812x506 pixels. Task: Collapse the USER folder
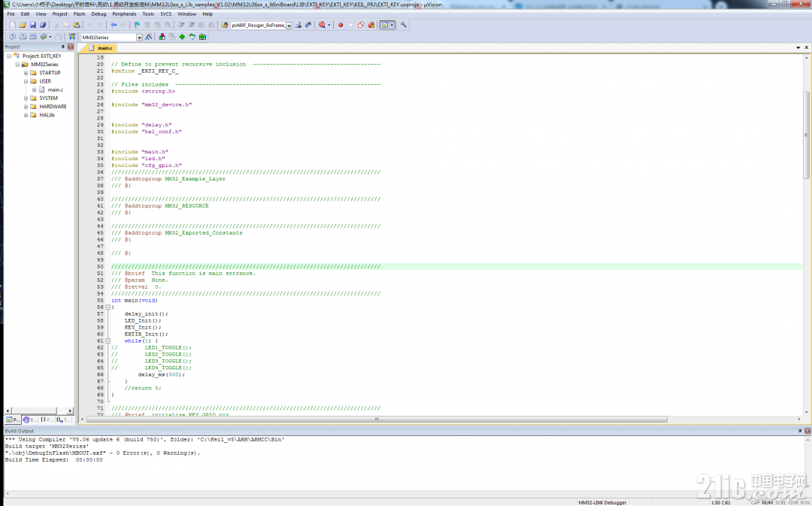pyautogui.click(x=26, y=81)
